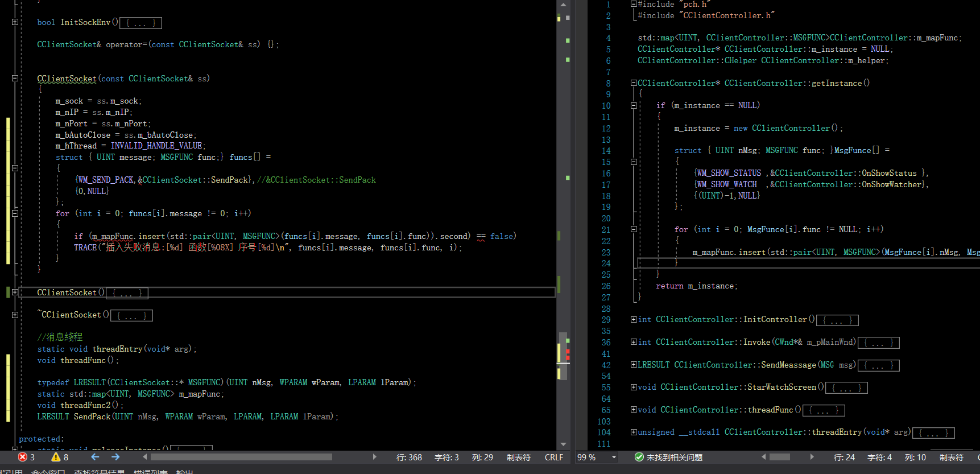Open the 99 % zoom dropdown
Screen dimensions: 980x474
tap(614, 457)
